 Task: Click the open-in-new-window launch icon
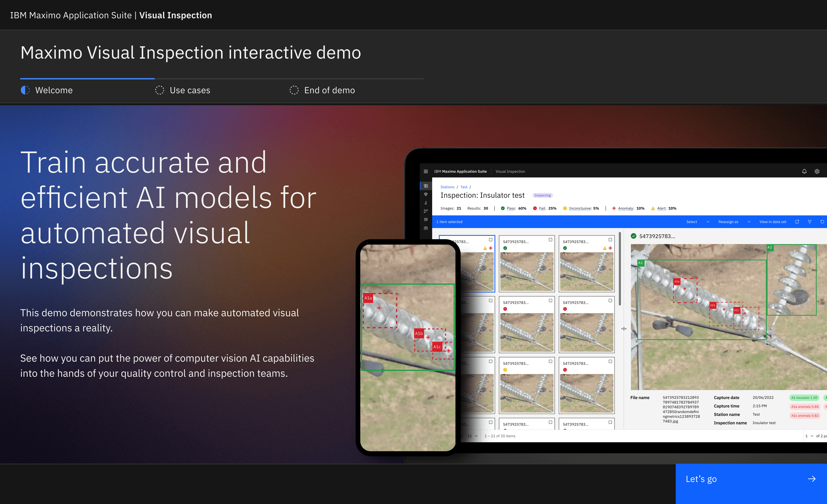click(797, 222)
